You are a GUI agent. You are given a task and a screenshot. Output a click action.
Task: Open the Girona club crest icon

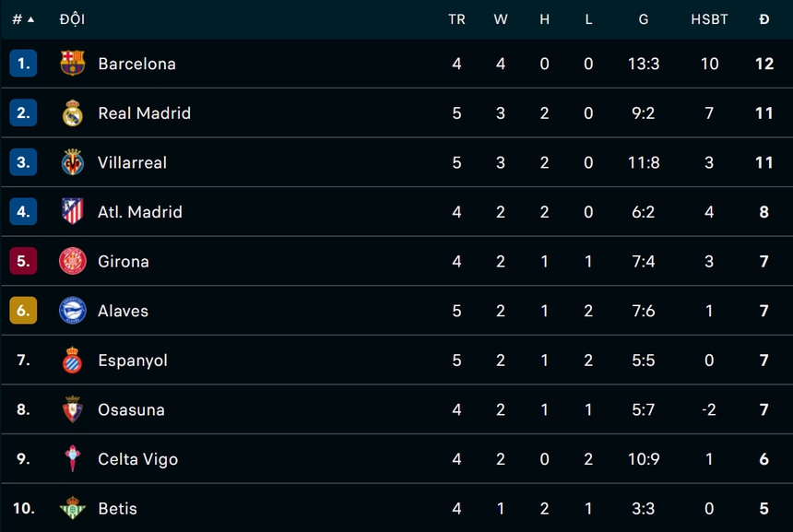72,261
